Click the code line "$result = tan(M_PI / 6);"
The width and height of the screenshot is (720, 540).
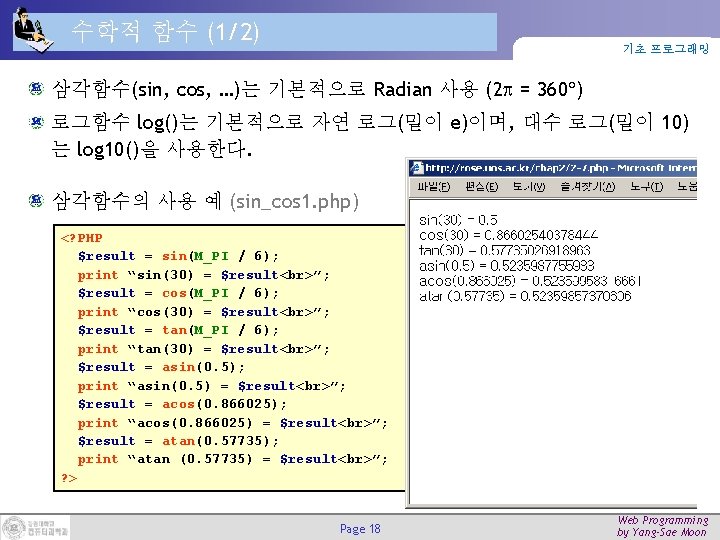point(178,330)
